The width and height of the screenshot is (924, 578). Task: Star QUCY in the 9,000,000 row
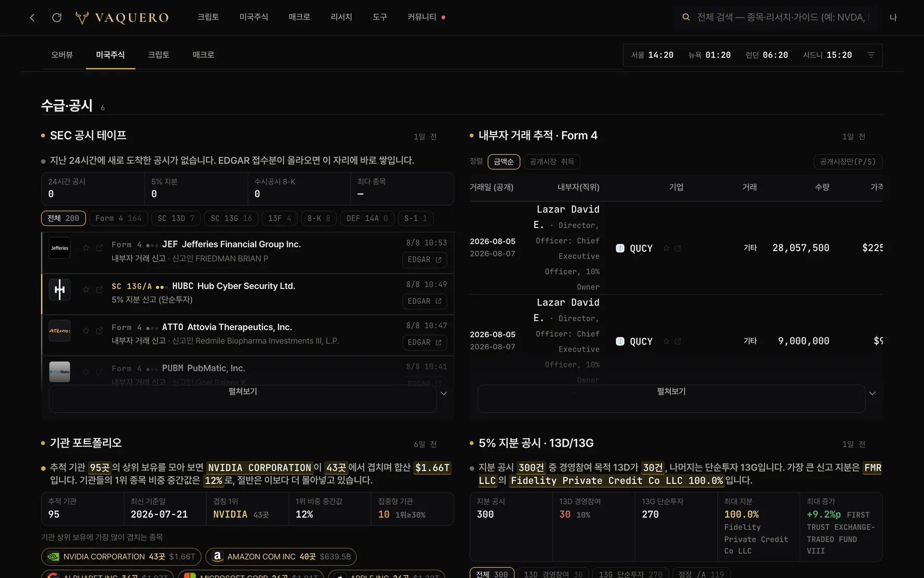pos(666,342)
